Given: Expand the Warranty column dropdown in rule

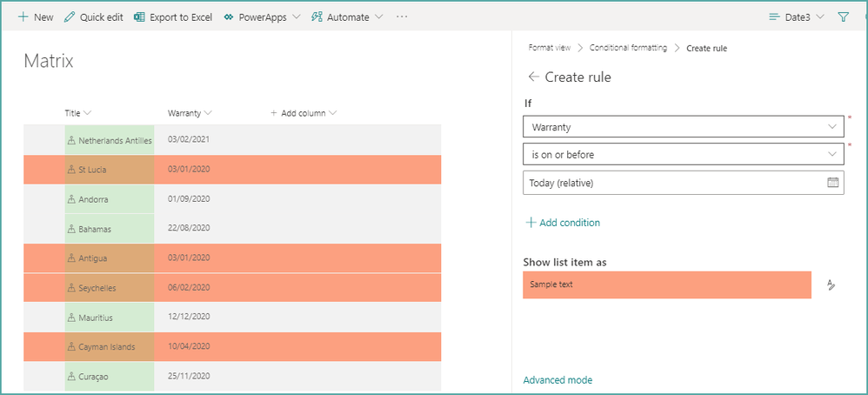Looking at the screenshot, I should pos(833,127).
